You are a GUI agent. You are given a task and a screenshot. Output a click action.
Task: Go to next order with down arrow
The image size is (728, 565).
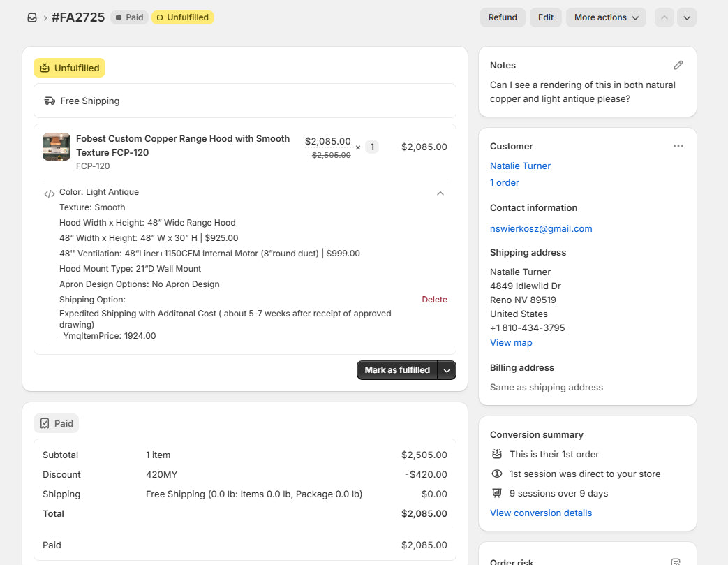687,17
